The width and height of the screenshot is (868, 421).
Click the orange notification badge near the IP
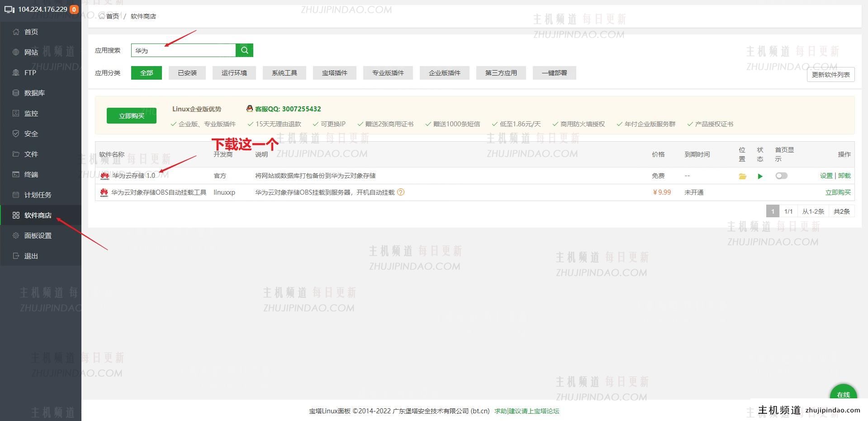[74, 9]
